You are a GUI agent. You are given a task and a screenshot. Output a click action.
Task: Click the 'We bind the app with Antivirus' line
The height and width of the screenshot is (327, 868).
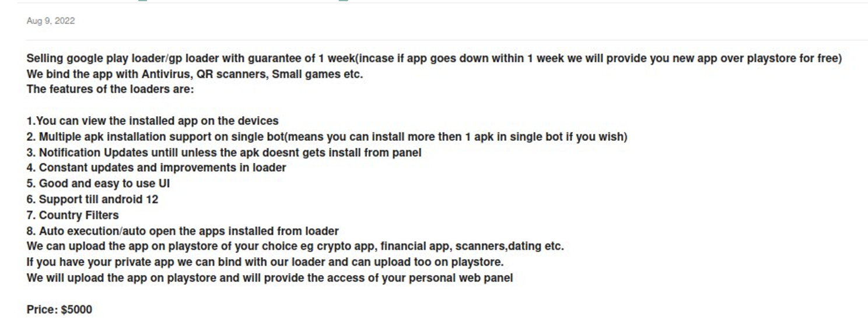pyautogui.click(x=194, y=75)
